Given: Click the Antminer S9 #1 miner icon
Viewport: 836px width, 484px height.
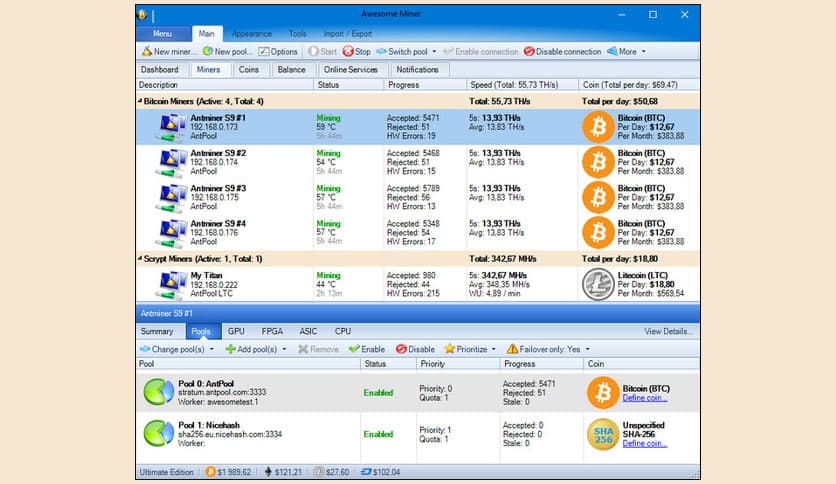Looking at the screenshot, I should point(171,128).
